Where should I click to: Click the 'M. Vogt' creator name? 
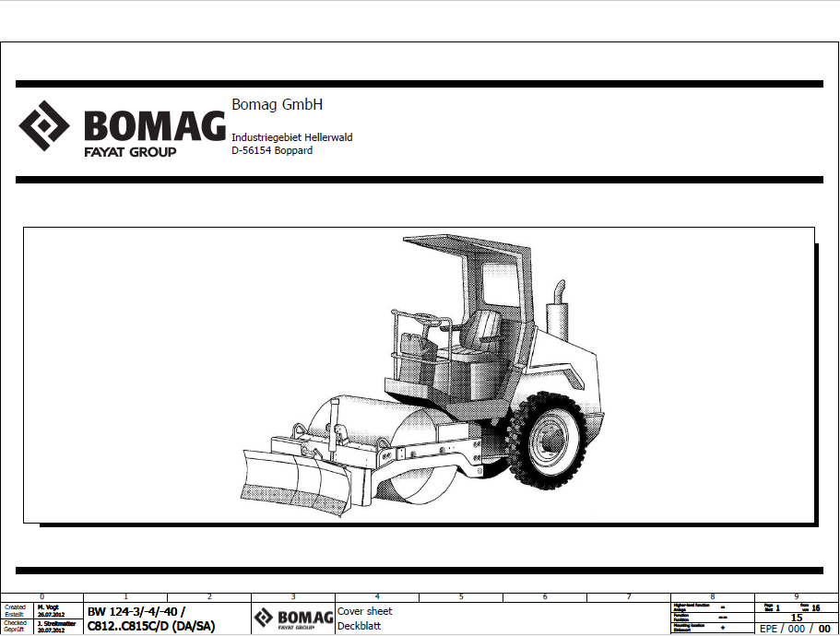tap(48, 607)
